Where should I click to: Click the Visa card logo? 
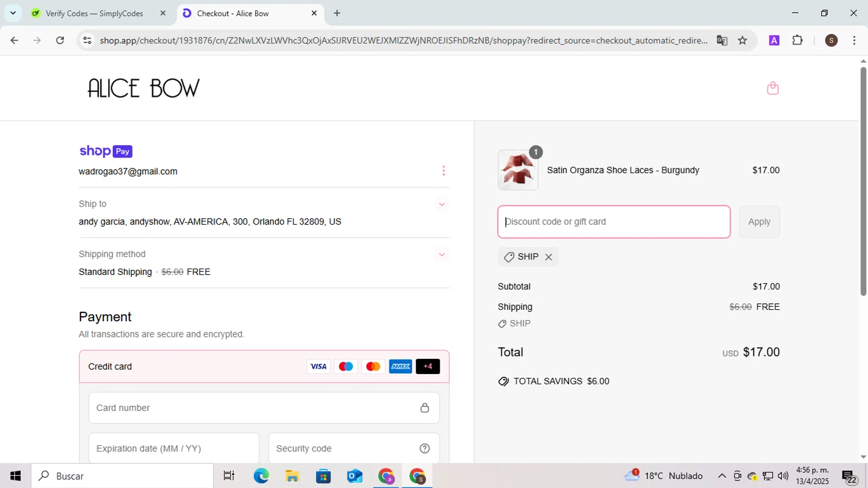(x=318, y=366)
